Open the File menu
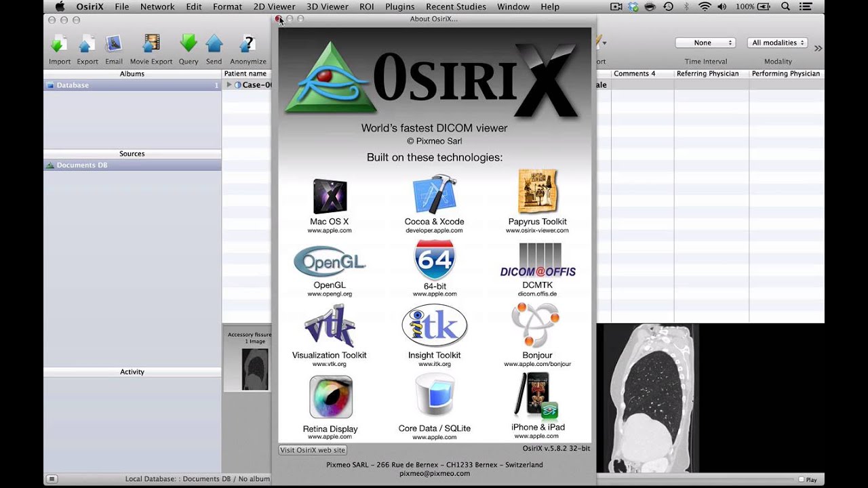Viewport: 868px width, 488px height. point(122,7)
